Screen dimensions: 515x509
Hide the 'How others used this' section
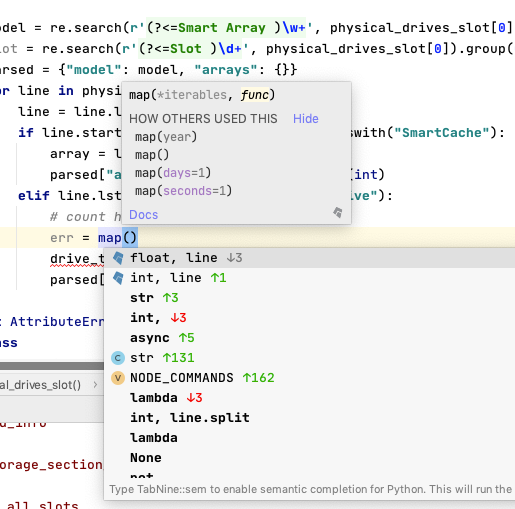306,119
